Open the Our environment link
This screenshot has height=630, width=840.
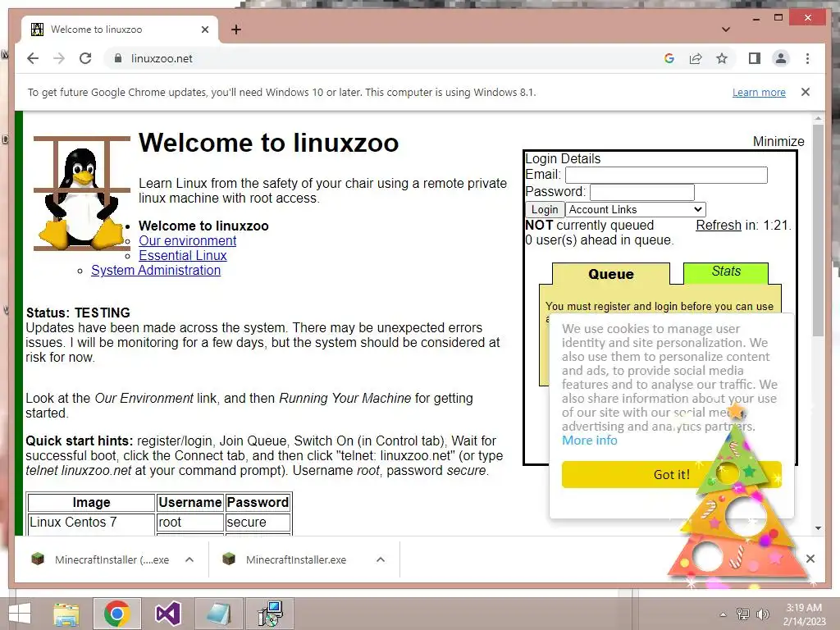tap(188, 240)
